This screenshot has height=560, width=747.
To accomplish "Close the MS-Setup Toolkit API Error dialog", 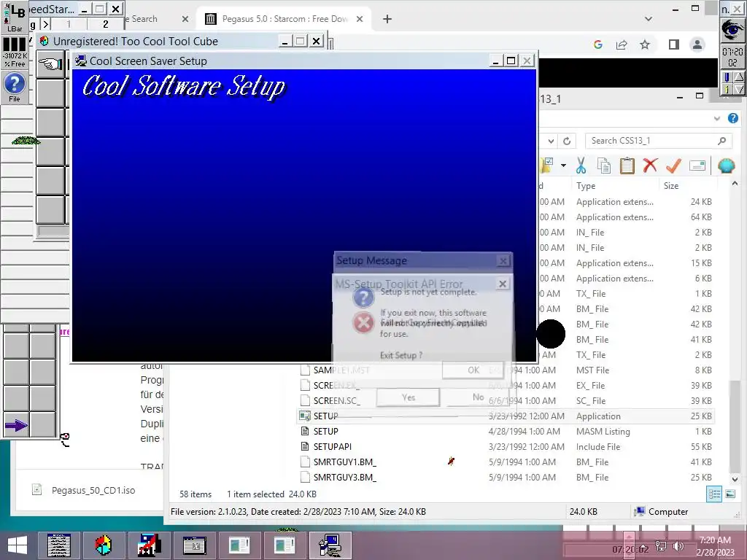I will tap(502, 284).
